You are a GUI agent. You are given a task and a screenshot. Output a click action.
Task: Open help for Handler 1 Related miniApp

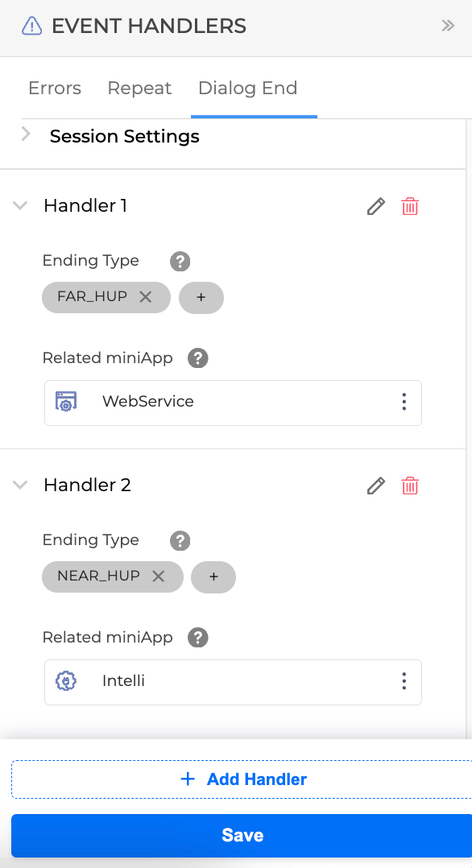point(198,358)
